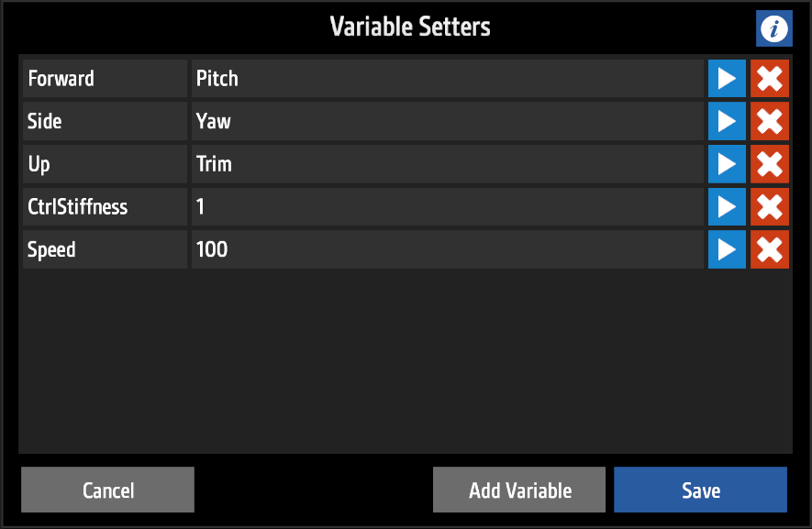Viewport: 812px width, 529px height.
Task: Click the blue arrow for CtrlStiffness variable
Action: (x=727, y=207)
